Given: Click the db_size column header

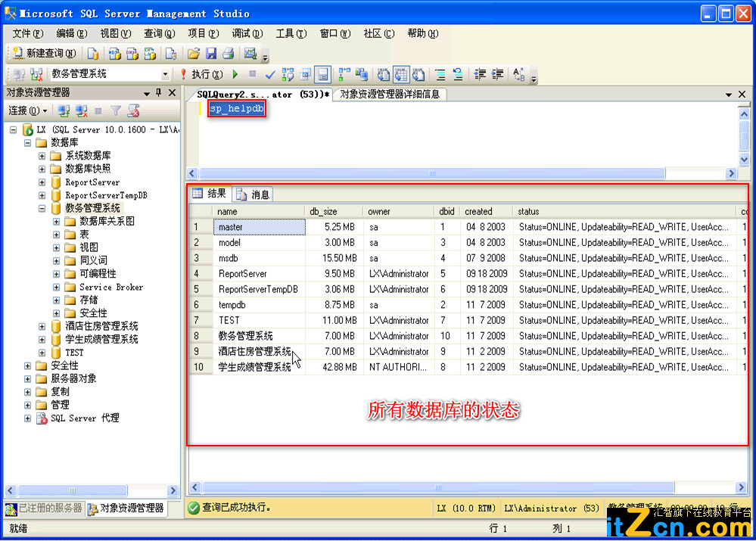Looking at the screenshot, I should point(334,211).
